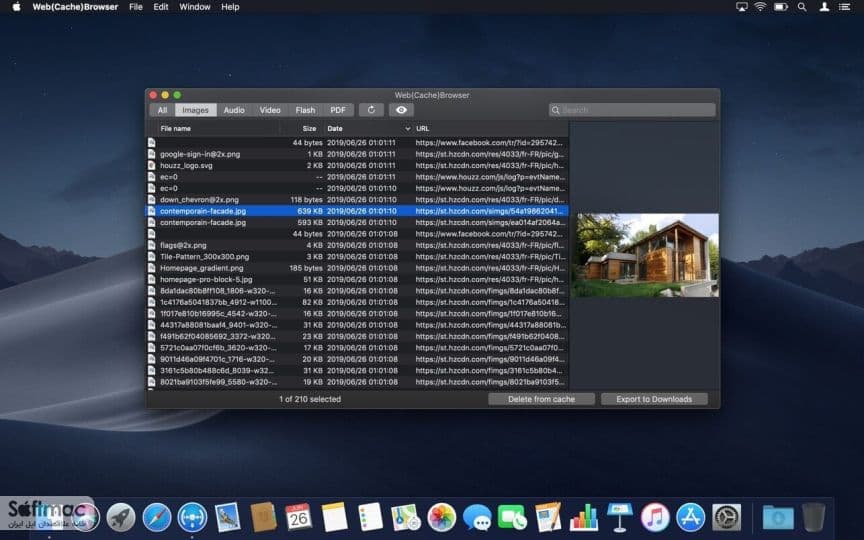
Task: Open Photos app in the dock
Action: pyautogui.click(x=441, y=517)
